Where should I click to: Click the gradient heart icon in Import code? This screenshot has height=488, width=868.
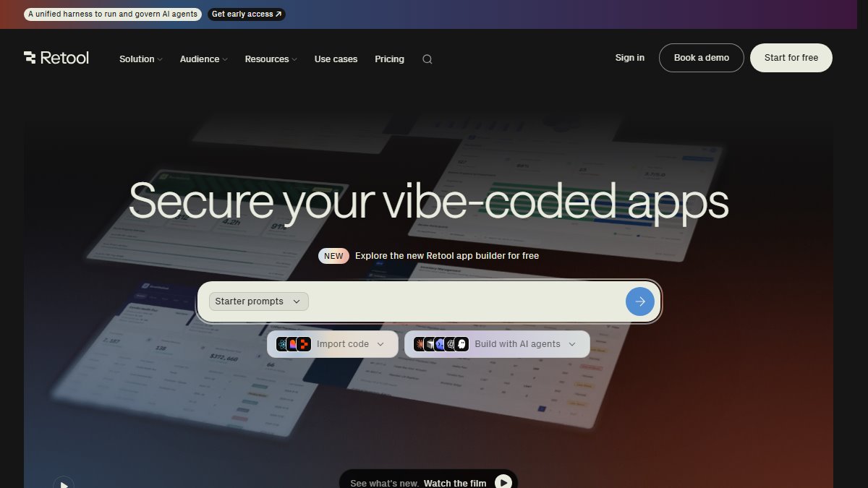pyautogui.click(x=293, y=344)
